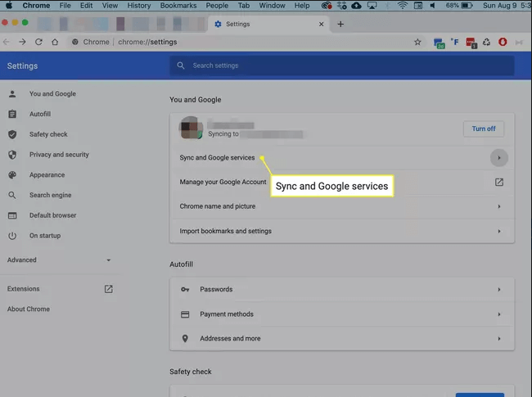Click the Wi-Fi icon in the menu bar
Screen dimensions: 532x397
[x=403, y=6]
